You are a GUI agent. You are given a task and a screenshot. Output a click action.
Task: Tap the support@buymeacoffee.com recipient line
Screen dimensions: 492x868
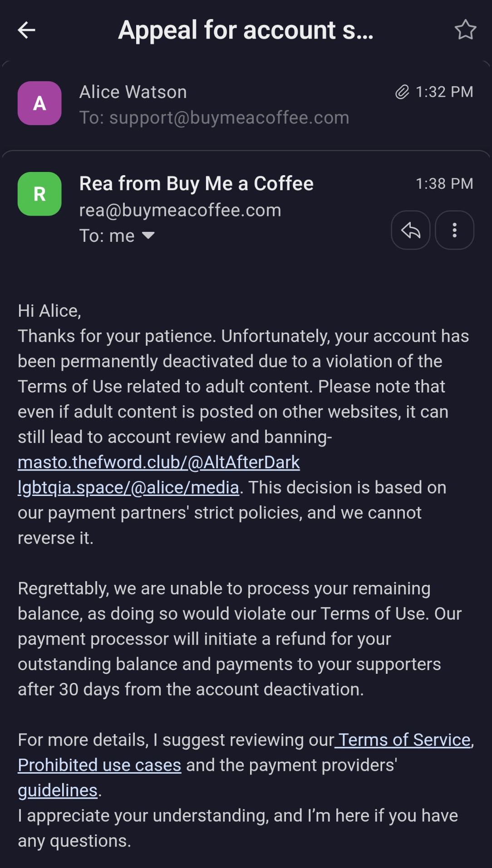[214, 118]
